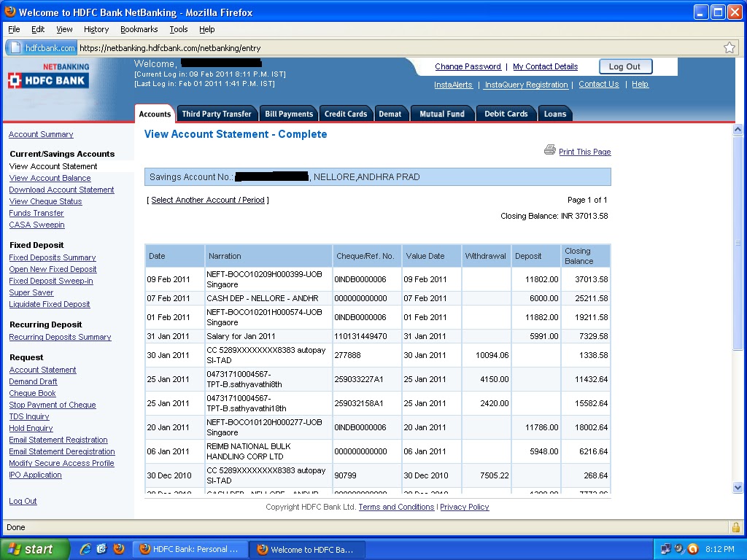Open the View menu
The image size is (747, 560).
point(64,29)
